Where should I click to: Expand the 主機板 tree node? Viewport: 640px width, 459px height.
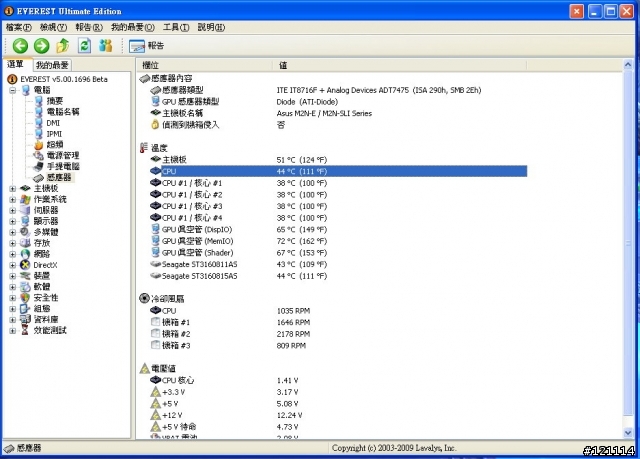click(13, 188)
